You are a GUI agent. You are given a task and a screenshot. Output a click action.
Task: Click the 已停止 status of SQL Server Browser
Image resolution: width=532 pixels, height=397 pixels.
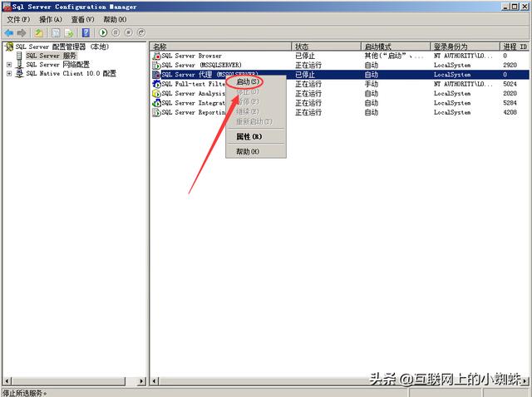(x=305, y=56)
